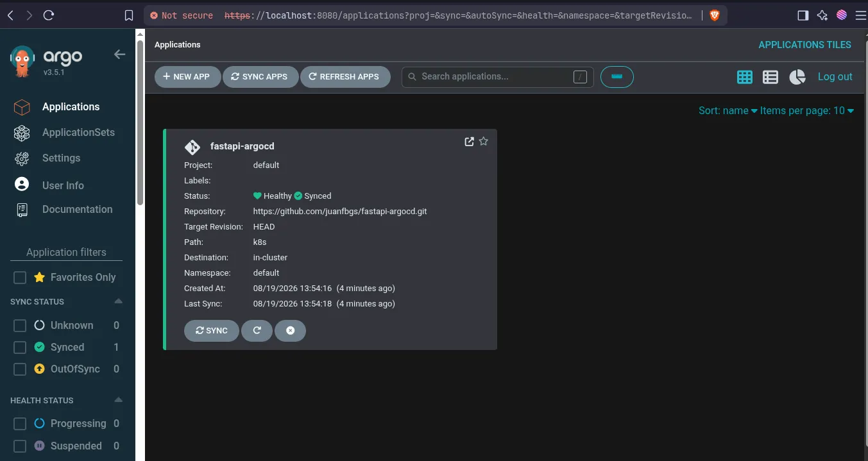Click the Argo octopus logo
Image resolution: width=868 pixels, height=461 pixels.
(22, 61)
